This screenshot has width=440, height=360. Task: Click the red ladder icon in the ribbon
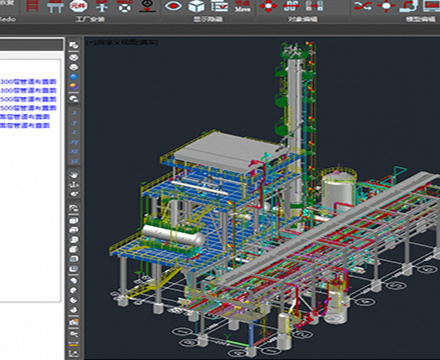click(32, 6)
